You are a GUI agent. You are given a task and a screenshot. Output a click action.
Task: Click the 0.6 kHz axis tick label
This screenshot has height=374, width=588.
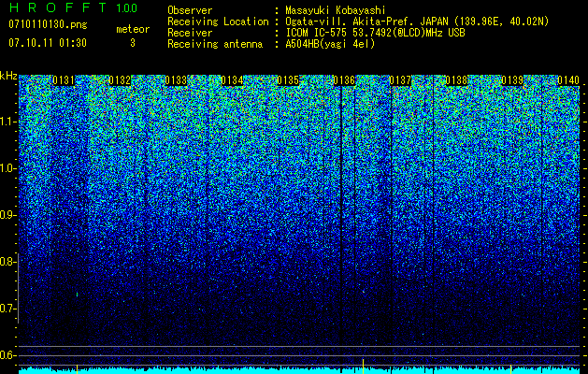[7, 355]
